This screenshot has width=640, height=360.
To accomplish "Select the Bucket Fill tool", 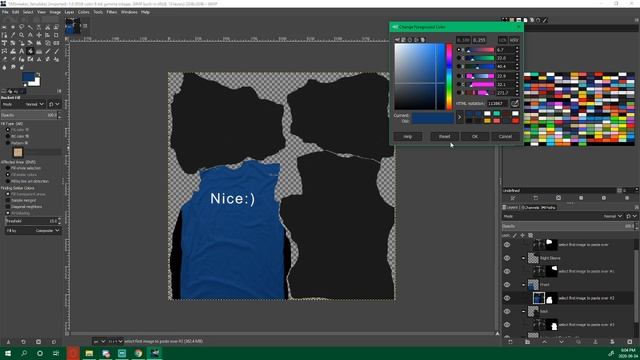I will click(x=30, y=51).
